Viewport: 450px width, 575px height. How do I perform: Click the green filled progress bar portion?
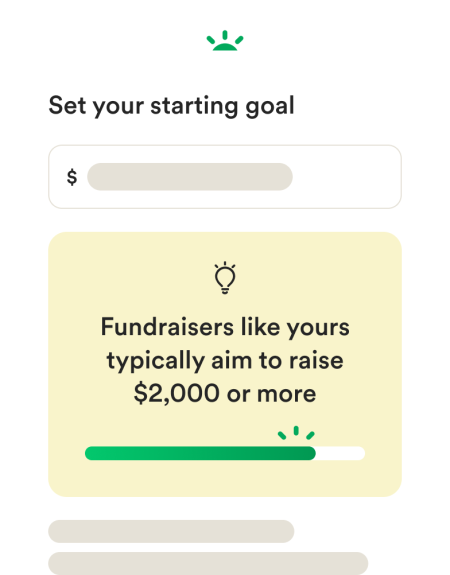click(200, 453)
